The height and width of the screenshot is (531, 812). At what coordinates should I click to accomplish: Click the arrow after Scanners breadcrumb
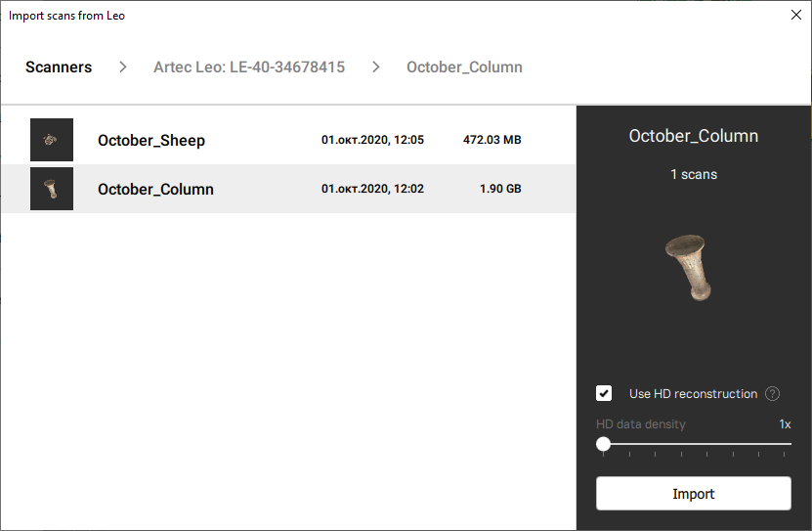tap(123, 67)
